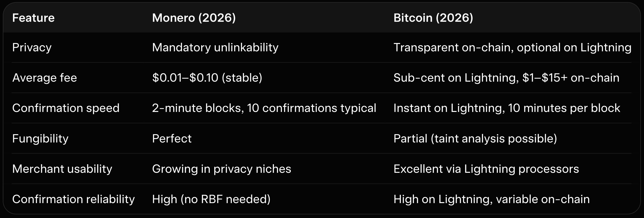644x218 pixels.
Task: Click the "Feature" column header
Action: 33,18
